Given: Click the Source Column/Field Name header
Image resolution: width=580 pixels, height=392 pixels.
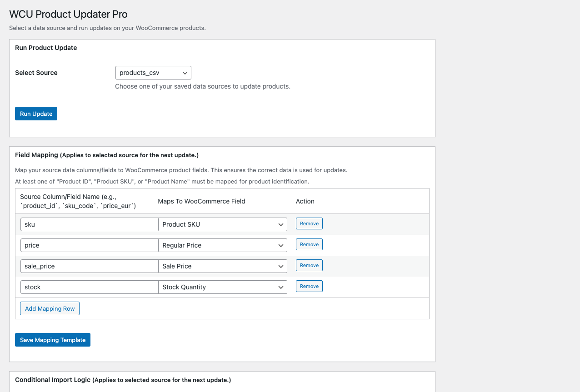Looking at the screenshot, I should (78, 201).
